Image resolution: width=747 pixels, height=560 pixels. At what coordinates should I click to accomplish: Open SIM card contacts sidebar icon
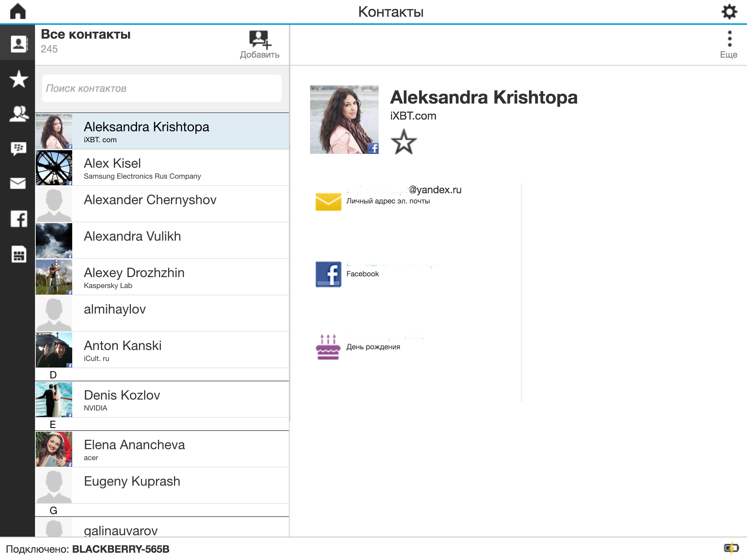(18, 254)
